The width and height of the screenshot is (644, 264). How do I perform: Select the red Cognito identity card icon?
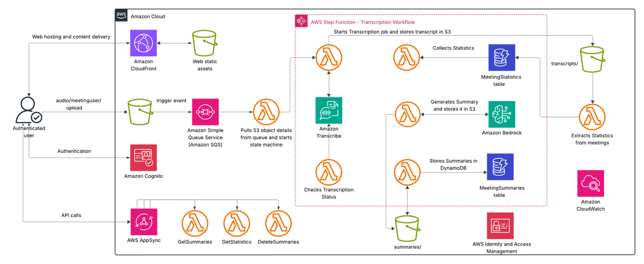pos(144,158)
